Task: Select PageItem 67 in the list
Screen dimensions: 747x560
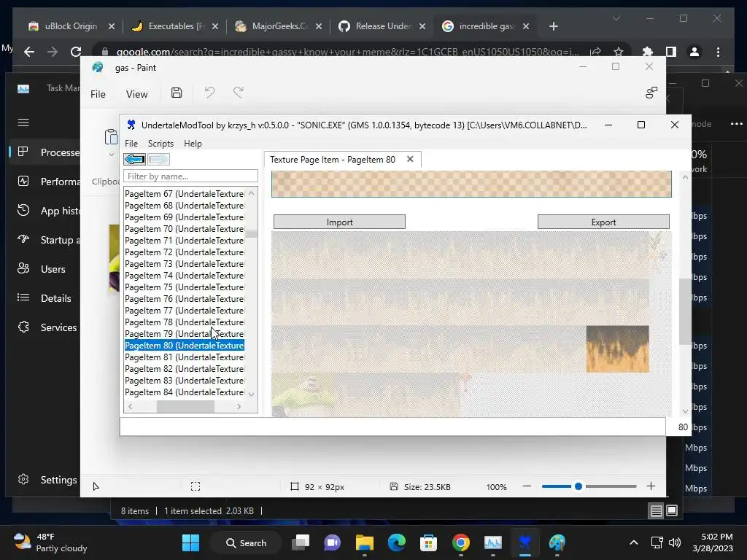Action: [185, 194]
